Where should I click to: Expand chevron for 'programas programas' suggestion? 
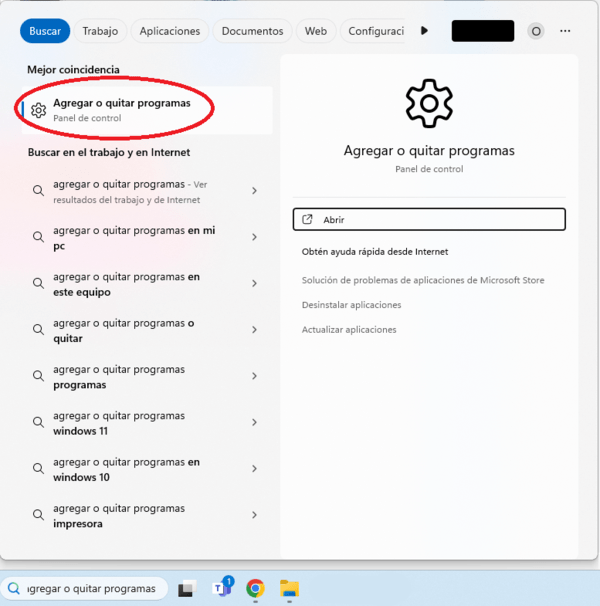[254, 376]
